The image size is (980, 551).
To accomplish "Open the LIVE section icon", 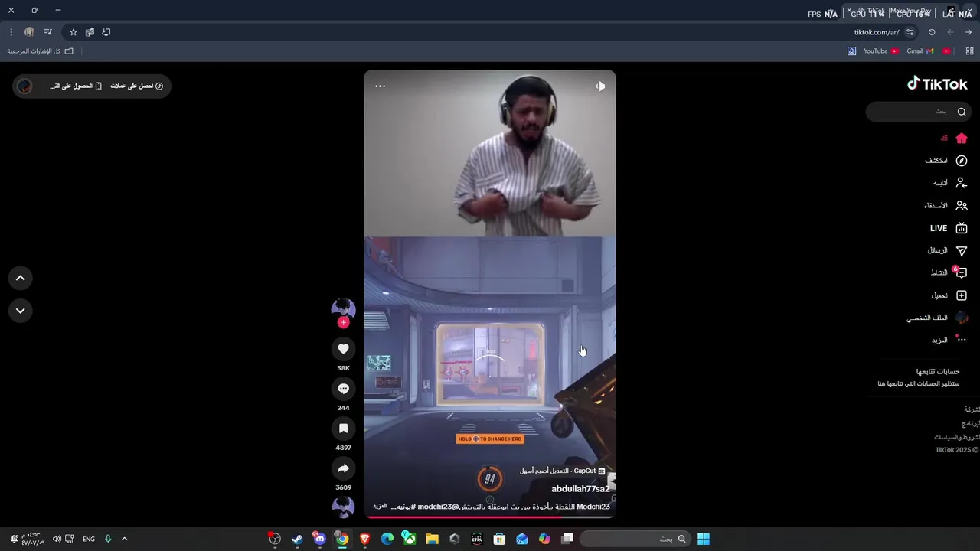I will 962,228.
